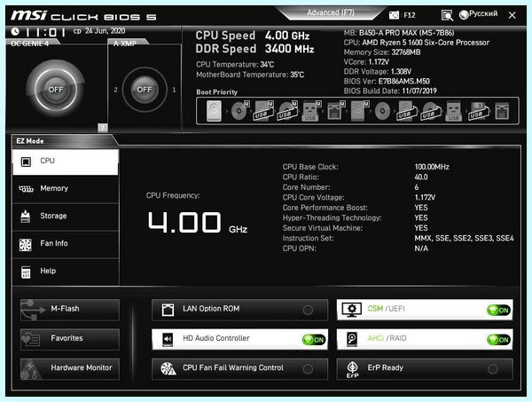This screenshot has height=402, width=532.
Task: Select the legacy CD/DVD boot icon without U badge
Action: pos(382,111)
